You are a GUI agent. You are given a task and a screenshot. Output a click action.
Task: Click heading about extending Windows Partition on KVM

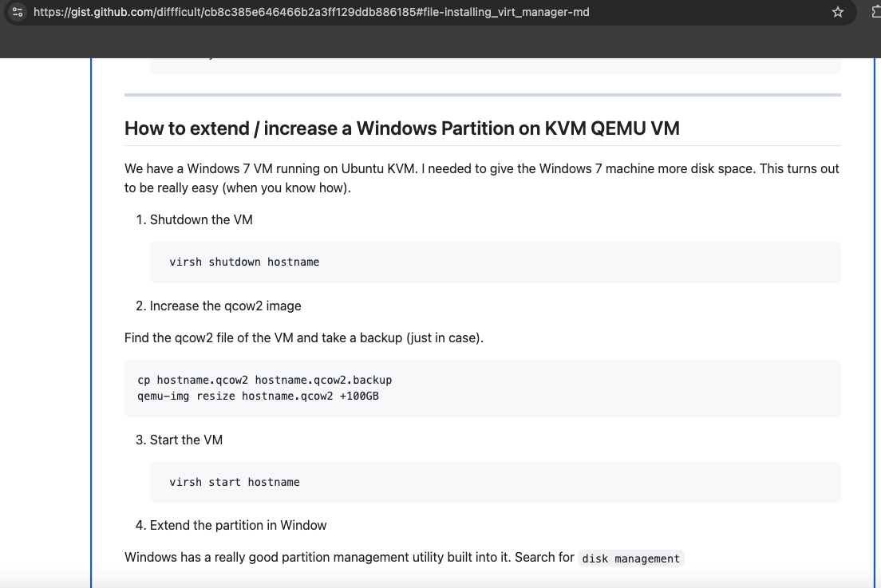coord(401,128)
